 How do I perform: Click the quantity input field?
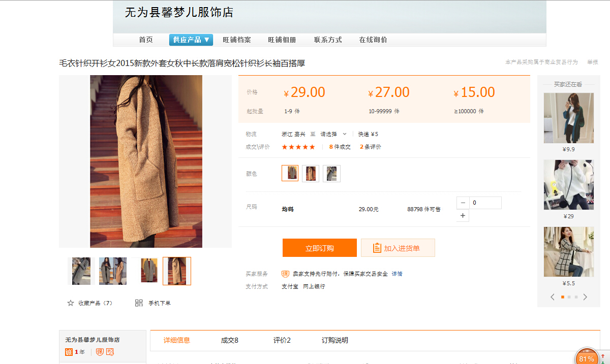[485, 203]
